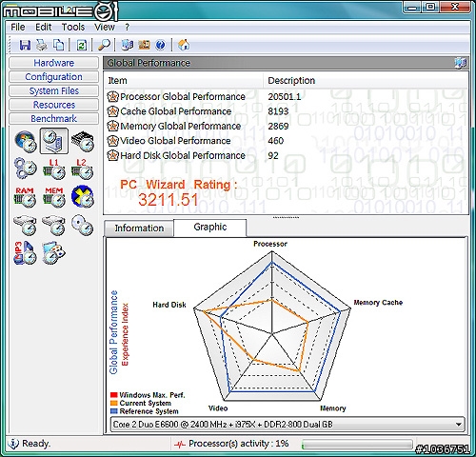This screenshot has height=457, width=476.
Task: Open the Benchmark section
Action: (54, 119)
